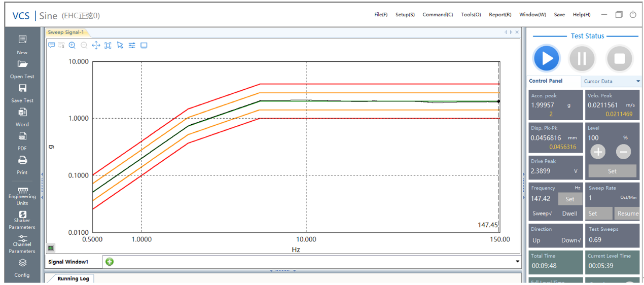The image size is (644, 285).
Task: Select Down sweep direction
Action: pos(570,240)
